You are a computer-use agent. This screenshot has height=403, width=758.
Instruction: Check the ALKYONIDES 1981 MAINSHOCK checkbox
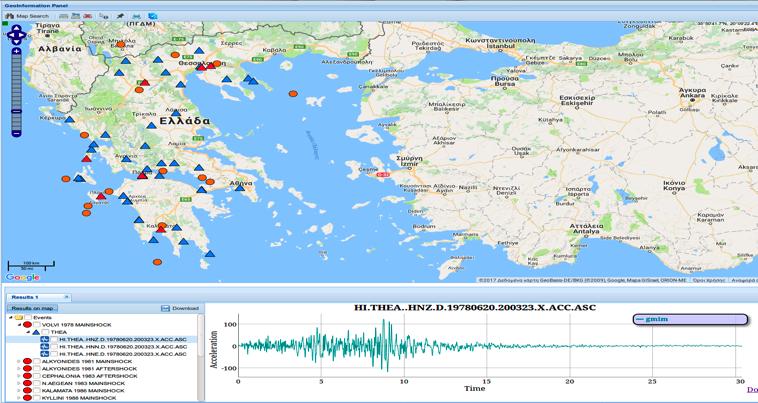37,361
